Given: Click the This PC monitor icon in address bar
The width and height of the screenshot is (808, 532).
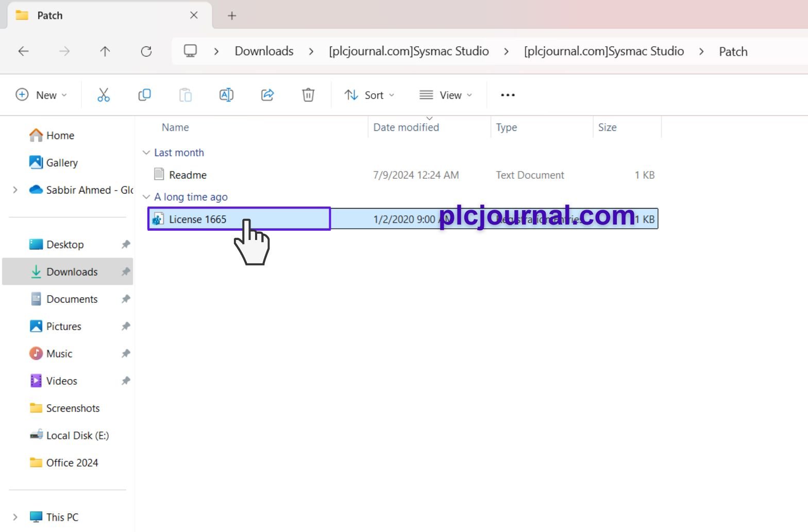Looking at the screenshot, I should pos(190,51).
